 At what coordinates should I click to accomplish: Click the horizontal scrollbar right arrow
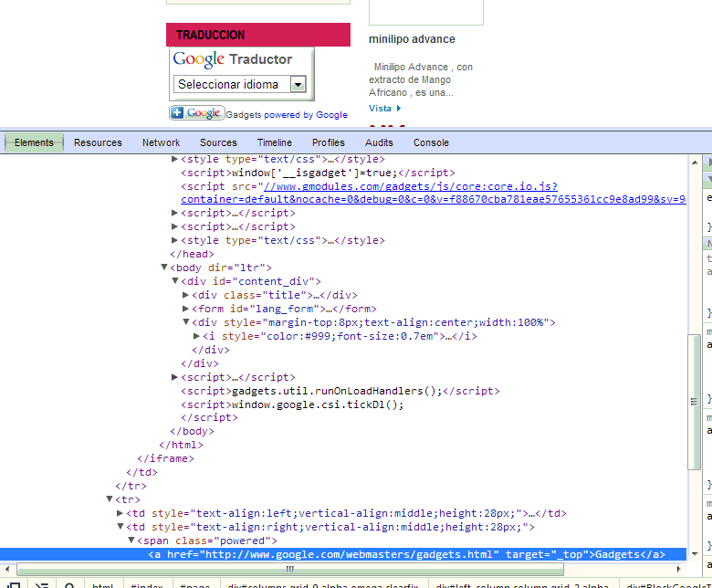(679, 569)
